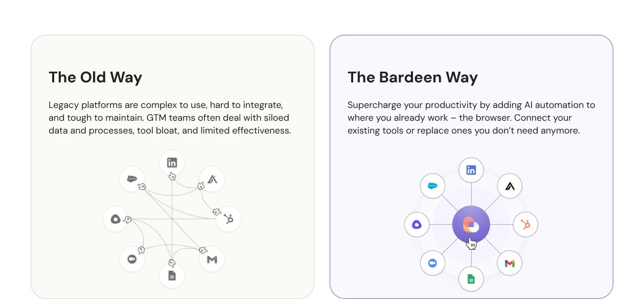This screenshot has width=644, height=307.
Task: Click the gray triangular A logo in Old Way
Action: (x=212, y=179)
